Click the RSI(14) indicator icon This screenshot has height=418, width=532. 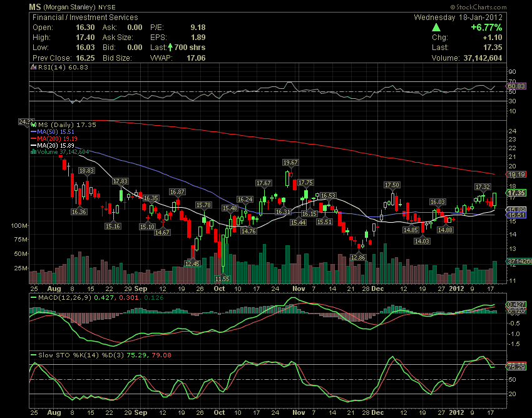[33, 67]
